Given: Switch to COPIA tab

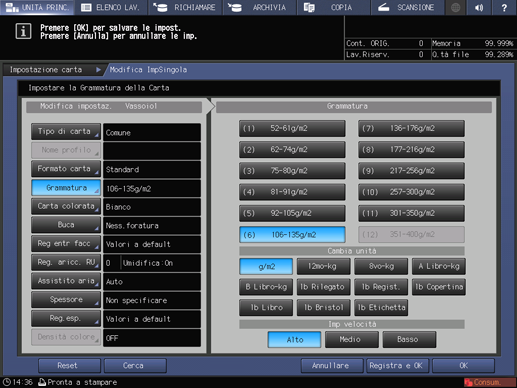Looking at the screenshot, I should tap(333, 7).
